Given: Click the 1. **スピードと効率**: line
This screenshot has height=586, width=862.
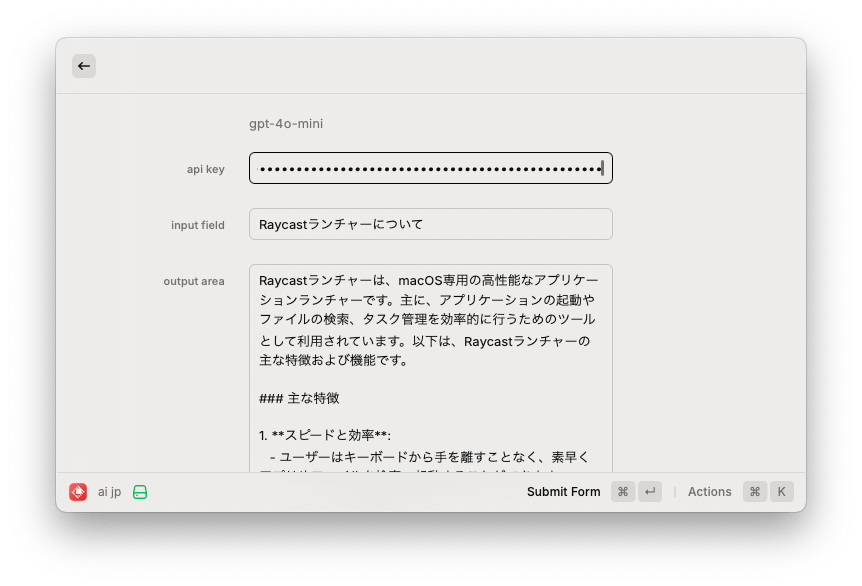Looking at the screenshot, I should click(x=325, y=435).
